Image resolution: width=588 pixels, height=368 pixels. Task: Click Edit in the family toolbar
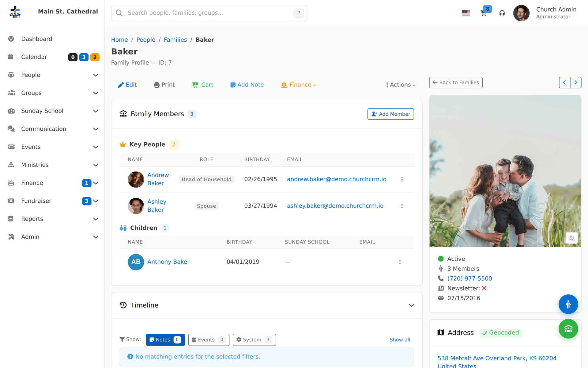127,85
